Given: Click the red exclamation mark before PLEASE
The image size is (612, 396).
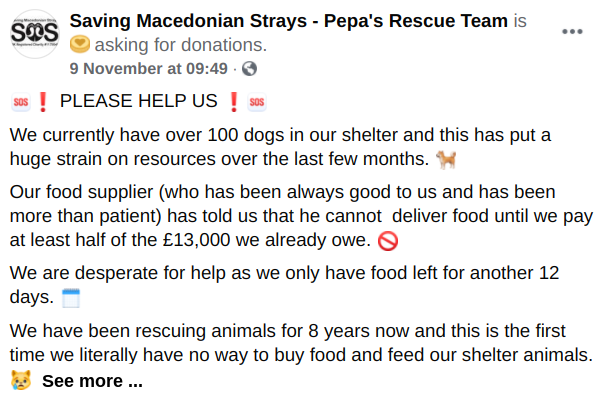Looking at the screenshot, I should tap(43, 102).
